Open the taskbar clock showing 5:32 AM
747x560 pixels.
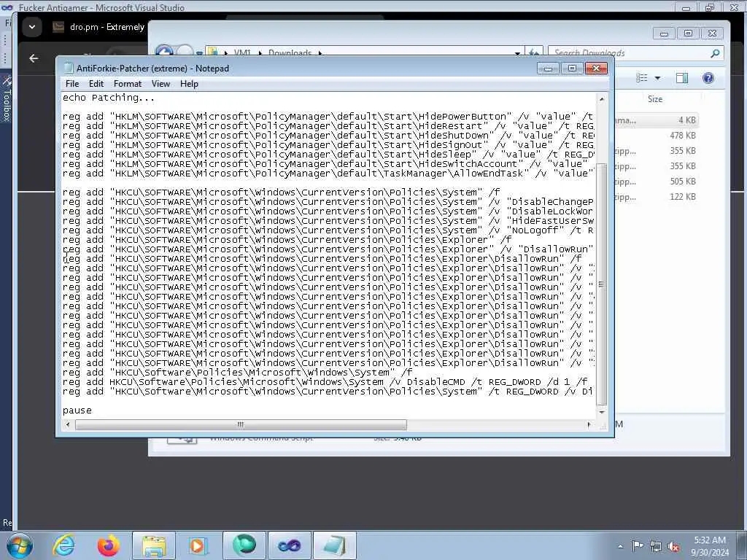tap(710, 546)
